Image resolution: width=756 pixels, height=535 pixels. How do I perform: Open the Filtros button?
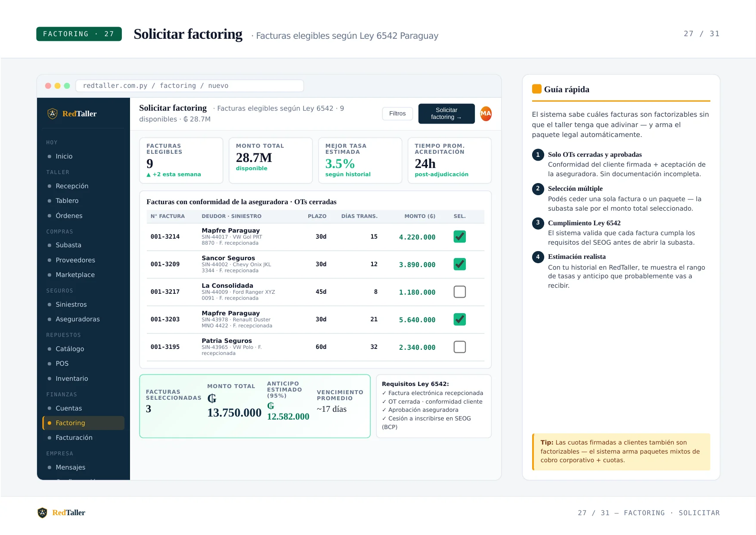[x=397, y=114]
